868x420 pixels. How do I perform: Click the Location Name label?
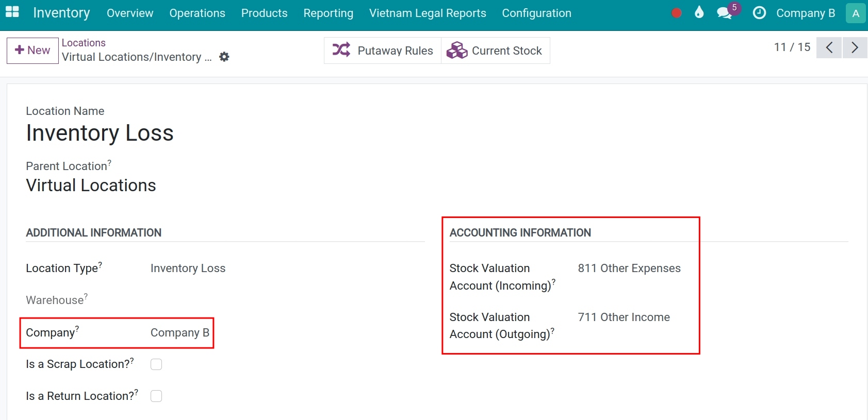click(x=65, y=111)
